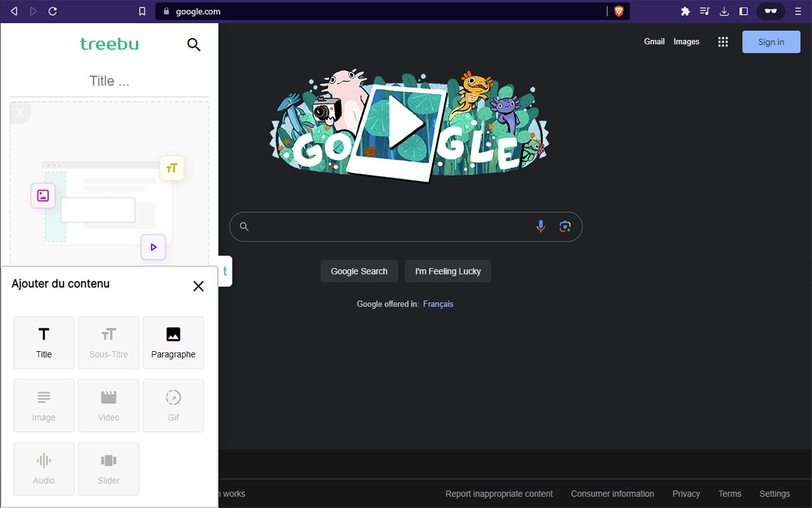Add a Sous-Titre content block
Viewport: 812px width, 508px height.
[108, 343]
